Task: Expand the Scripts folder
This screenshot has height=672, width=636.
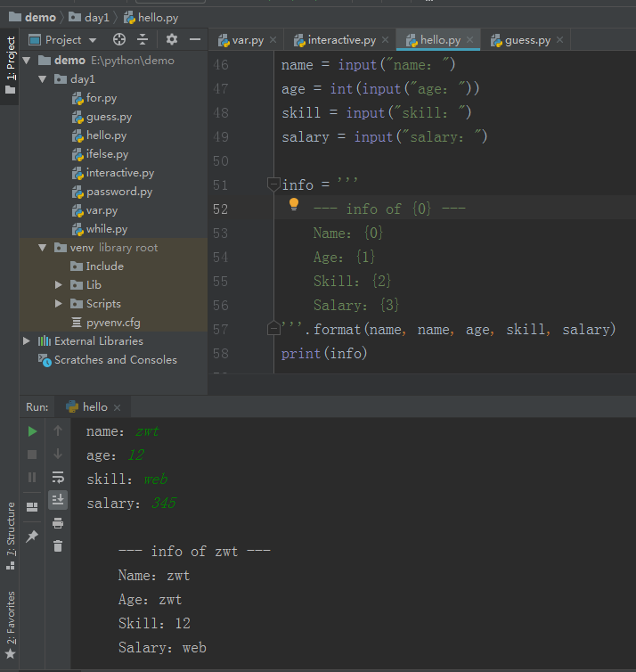Action: [x=59, y=303]
